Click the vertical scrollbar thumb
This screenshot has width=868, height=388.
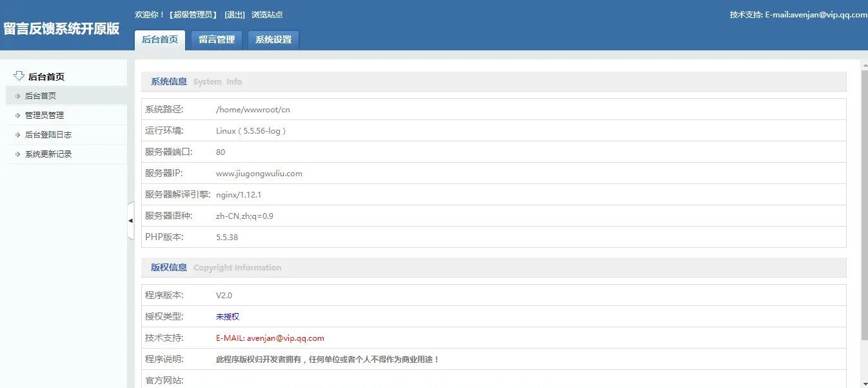tap(864, 205)
